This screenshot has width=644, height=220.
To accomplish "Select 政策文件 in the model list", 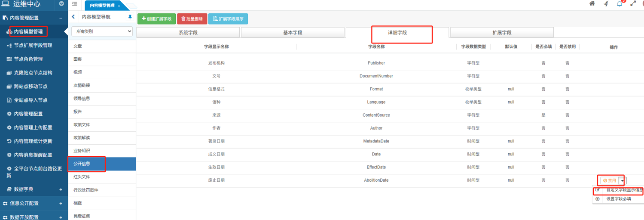I will 82,125.
